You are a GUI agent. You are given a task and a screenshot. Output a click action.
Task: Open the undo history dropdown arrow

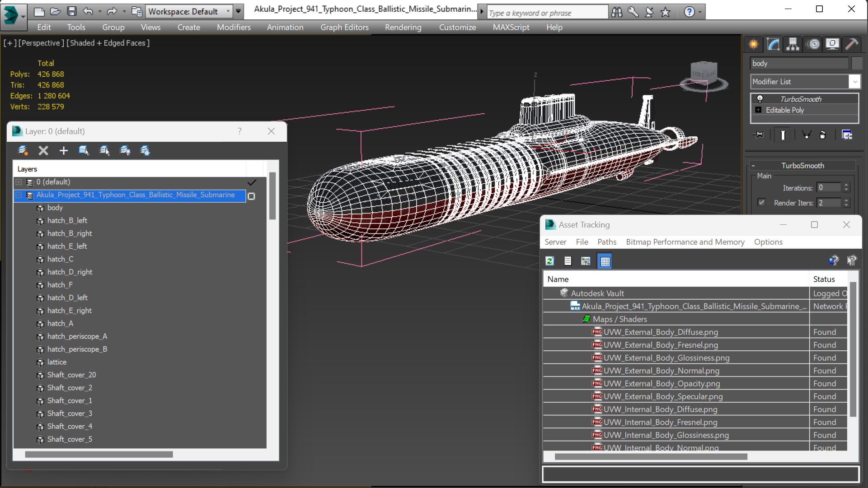(99, 12)
